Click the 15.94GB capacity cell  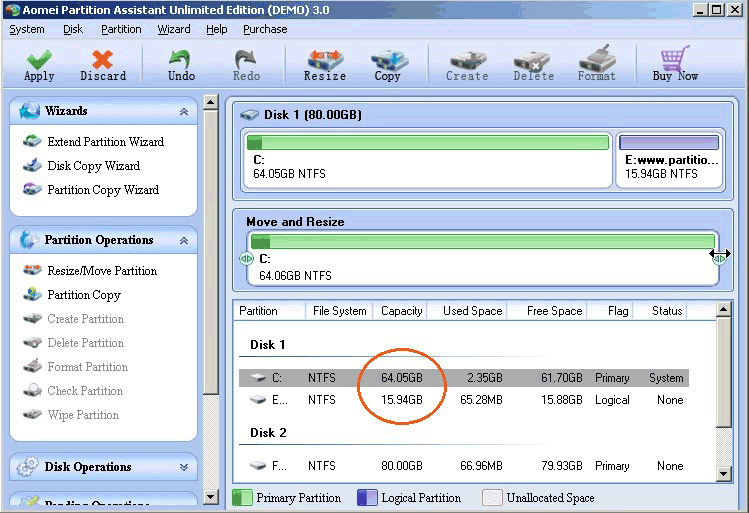coord(402,400)
